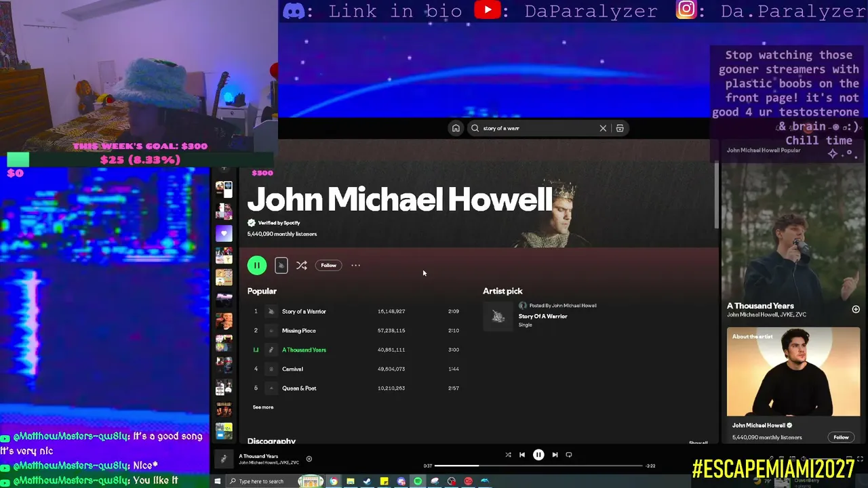Click the Carnival track artwork
Screen dimensions: 868x488
[271, 369]
